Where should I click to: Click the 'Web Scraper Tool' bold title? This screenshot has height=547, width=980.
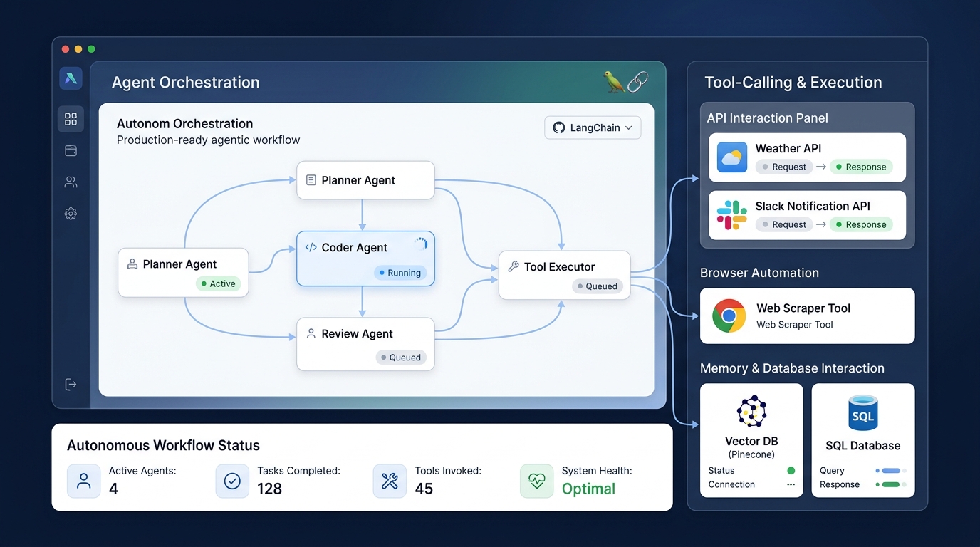803,308
